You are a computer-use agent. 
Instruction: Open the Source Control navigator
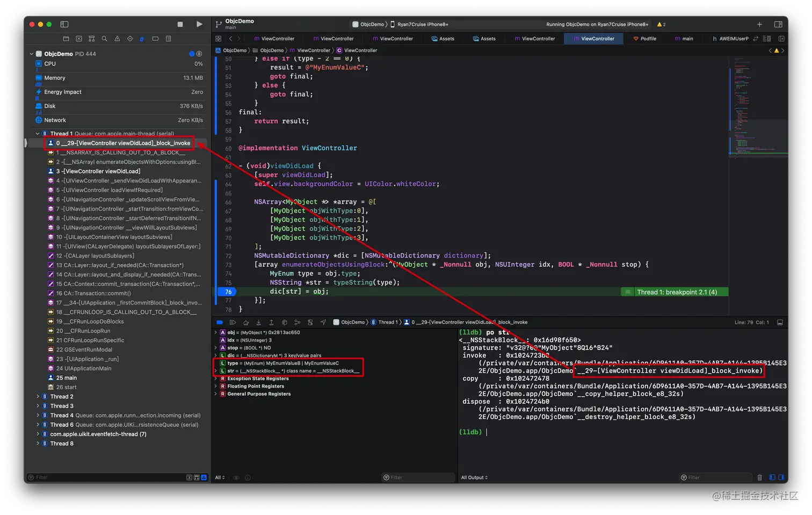coord(79,39)
